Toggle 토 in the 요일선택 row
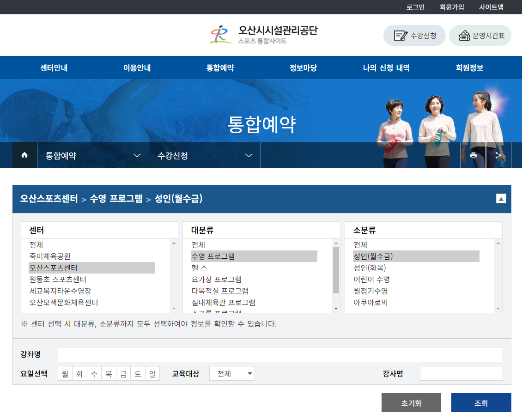 click(x=138, y=373)
